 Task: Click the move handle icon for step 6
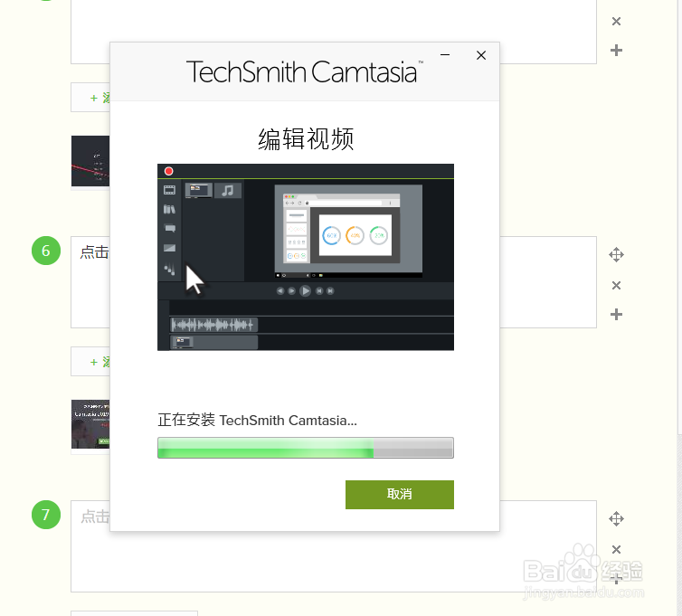(x=616, y=254)
